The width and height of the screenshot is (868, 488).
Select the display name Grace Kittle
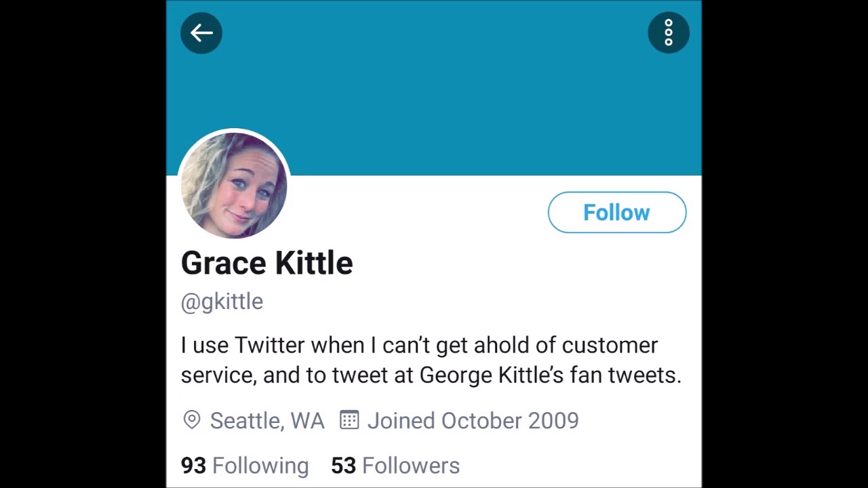pos(267,263)
